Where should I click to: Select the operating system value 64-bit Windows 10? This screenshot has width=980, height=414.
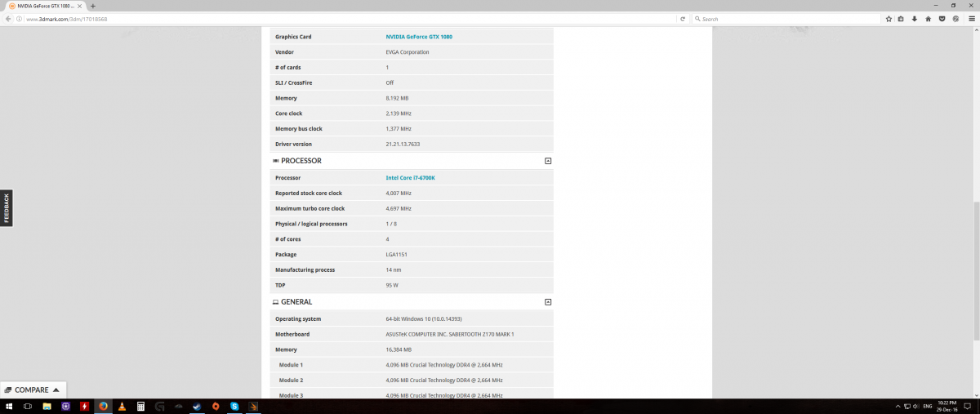(x=423, y=319)
